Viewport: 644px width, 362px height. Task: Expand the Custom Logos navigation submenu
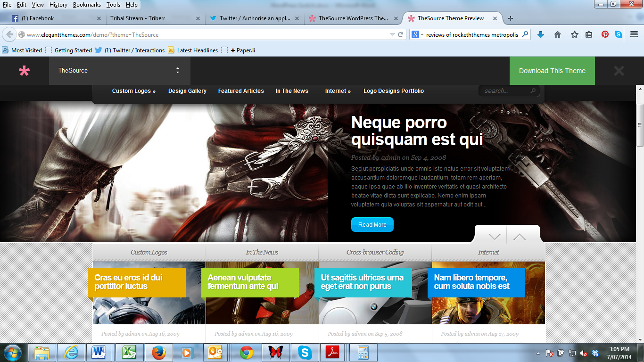click(134, 91)
